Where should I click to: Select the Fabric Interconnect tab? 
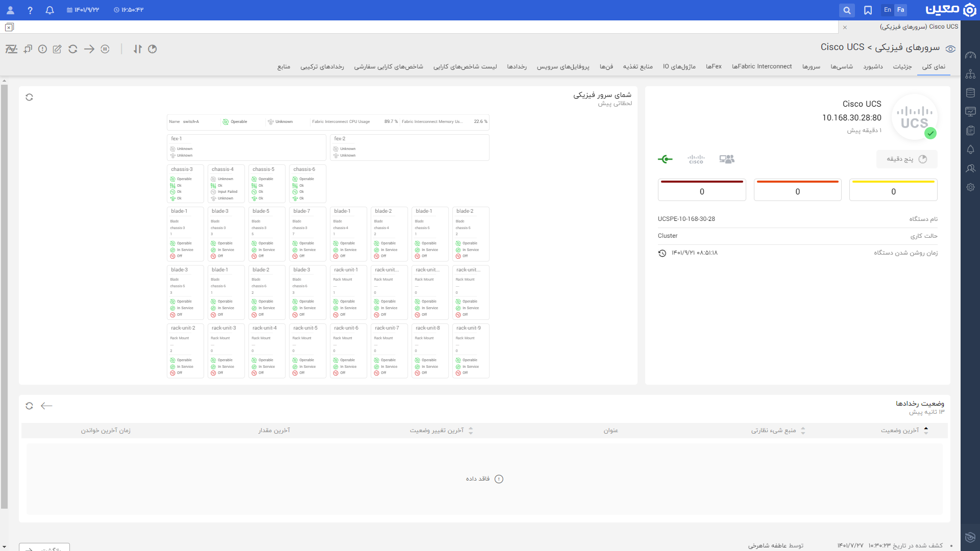click(762, 66)
